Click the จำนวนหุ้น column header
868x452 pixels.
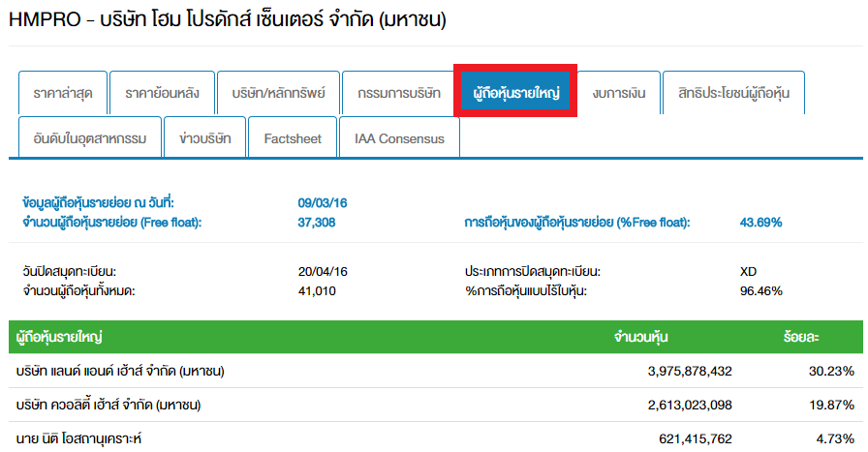coord(640,338)
